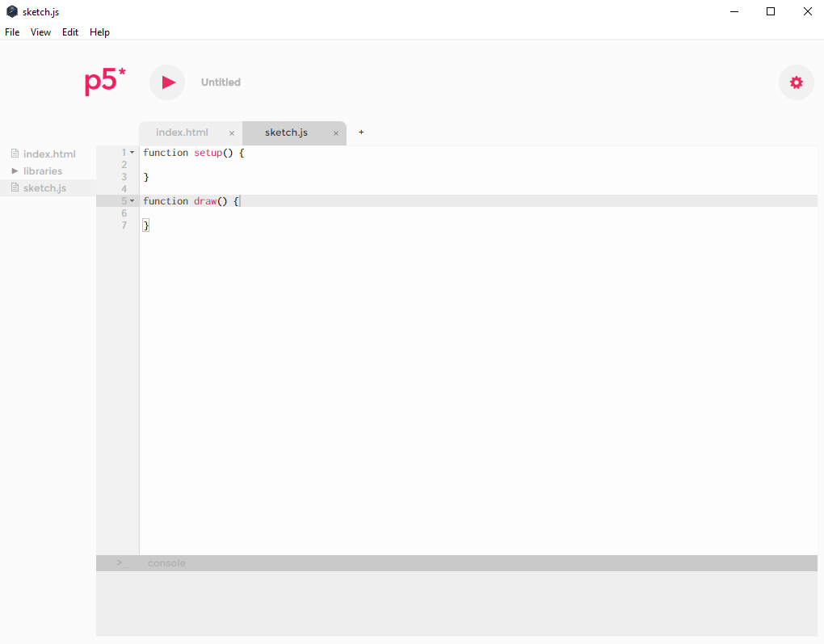
Task: Run the sketch with the play button
Action: point(167,82)
